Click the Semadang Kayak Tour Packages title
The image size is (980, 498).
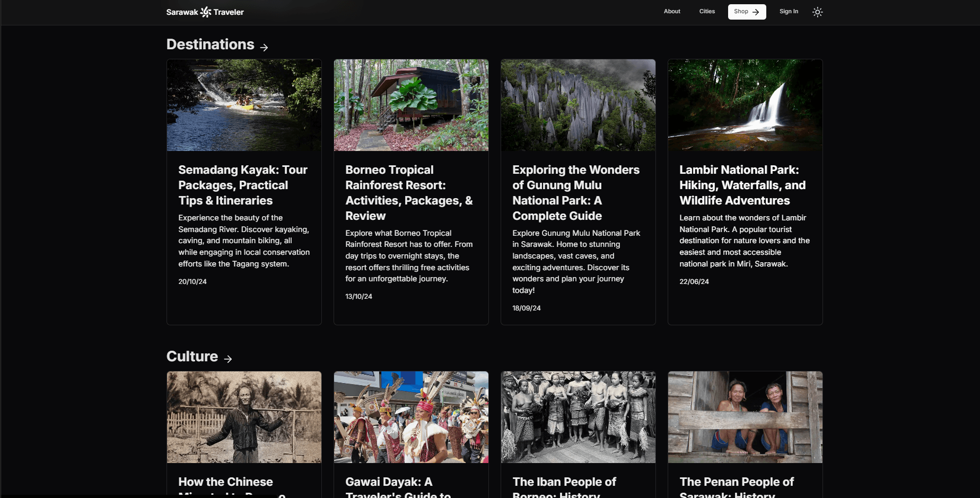(242, 185)
